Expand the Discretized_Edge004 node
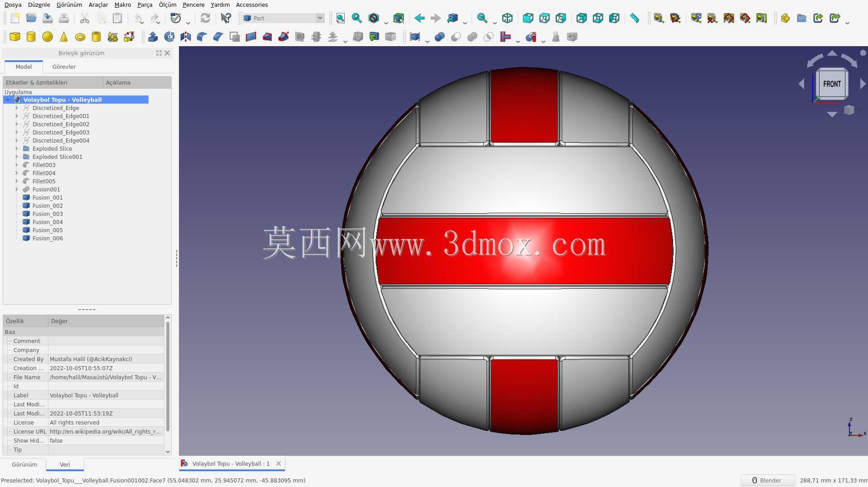Viewport: 868px width, 487px height. (17, 140)
